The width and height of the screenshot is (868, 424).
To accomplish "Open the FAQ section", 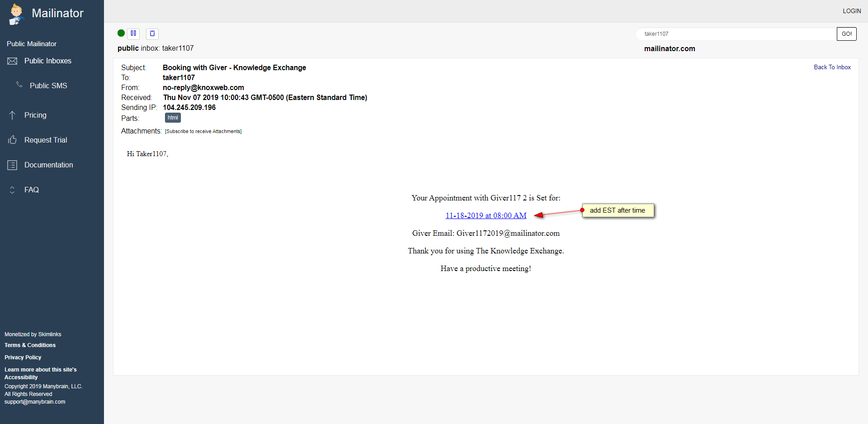I will pyautogui.click(x=32, y=190).
